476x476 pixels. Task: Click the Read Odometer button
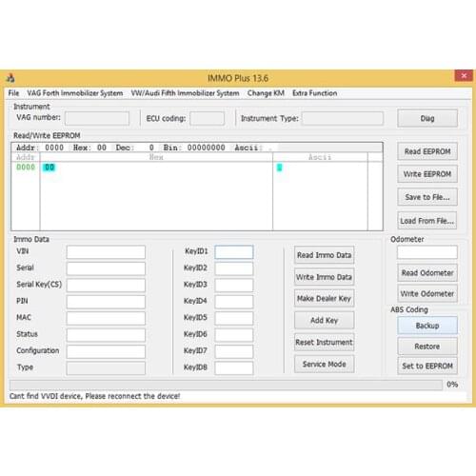coord(427,272)
